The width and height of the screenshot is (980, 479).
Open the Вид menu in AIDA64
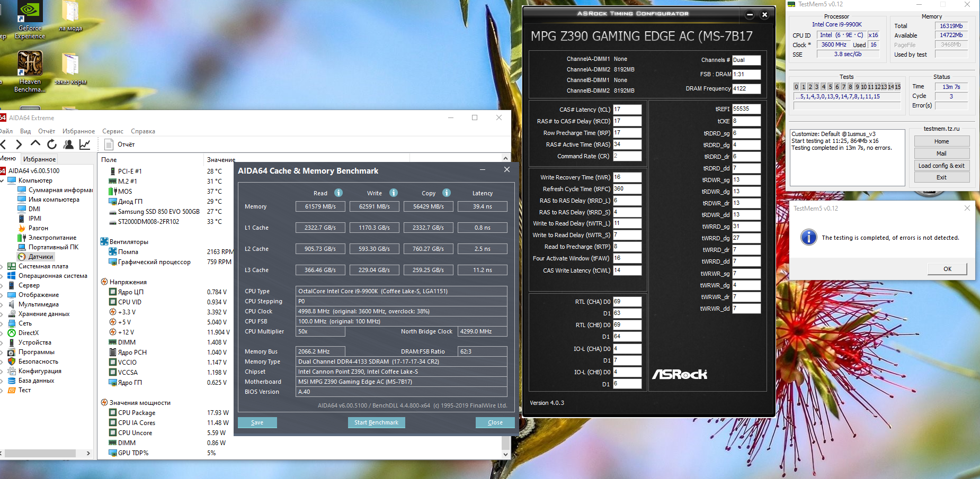(x=25, y=131)
